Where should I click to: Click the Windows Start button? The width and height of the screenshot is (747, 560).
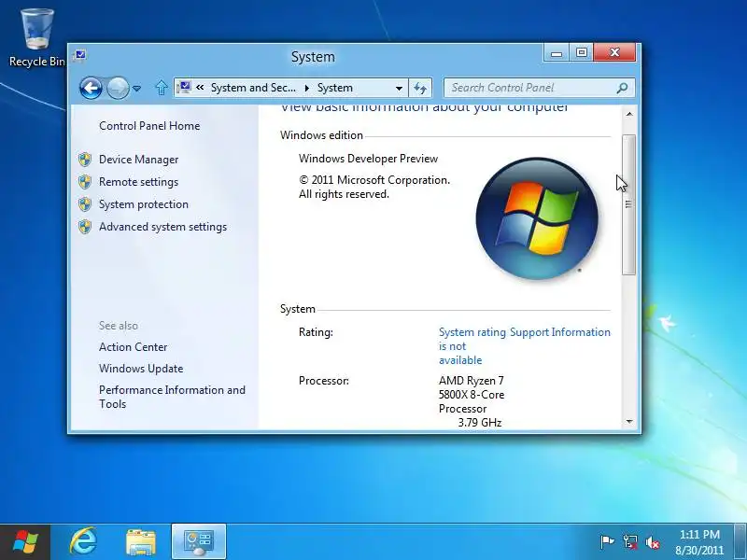25,542
